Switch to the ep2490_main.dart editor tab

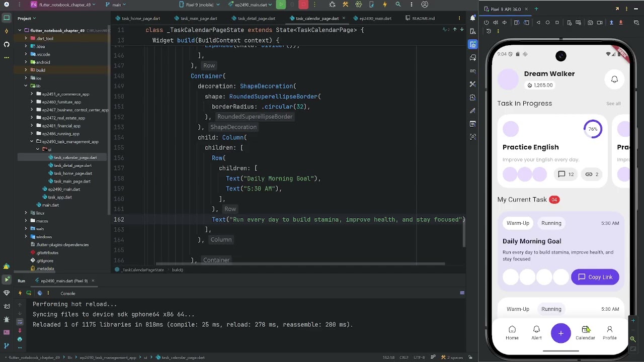372,19
